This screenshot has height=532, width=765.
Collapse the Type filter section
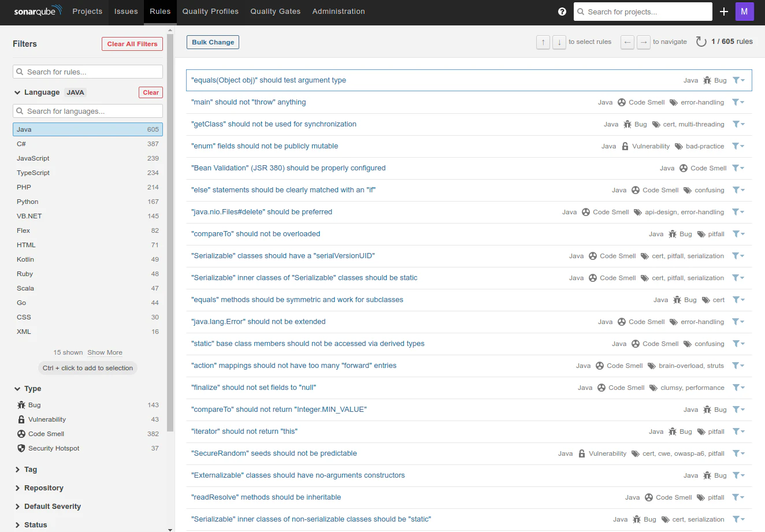(28, 389)
